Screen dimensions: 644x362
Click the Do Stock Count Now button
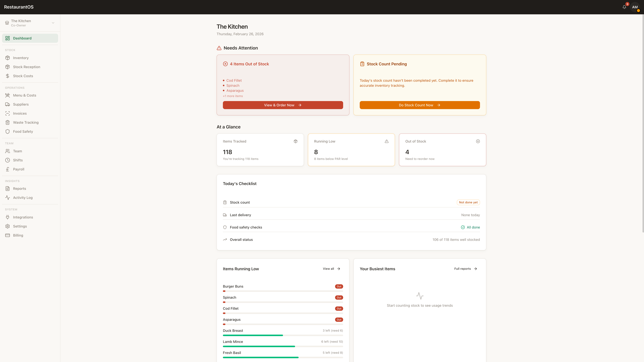[x=419, y=105]
